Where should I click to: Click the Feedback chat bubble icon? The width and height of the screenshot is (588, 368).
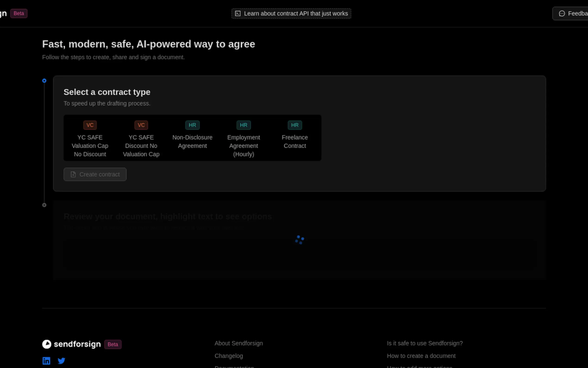pyautogui.click(x=562, y=13)
